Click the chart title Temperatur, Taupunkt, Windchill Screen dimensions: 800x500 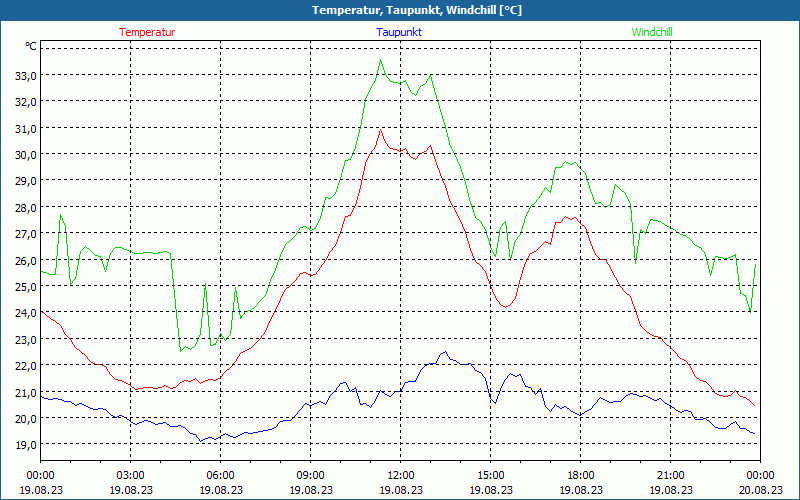(417, 10)
